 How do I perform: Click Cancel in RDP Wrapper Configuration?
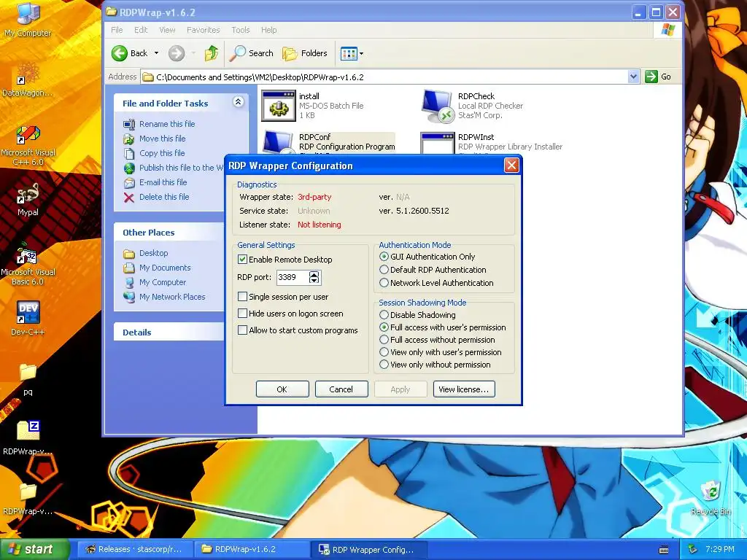[341, 389]
